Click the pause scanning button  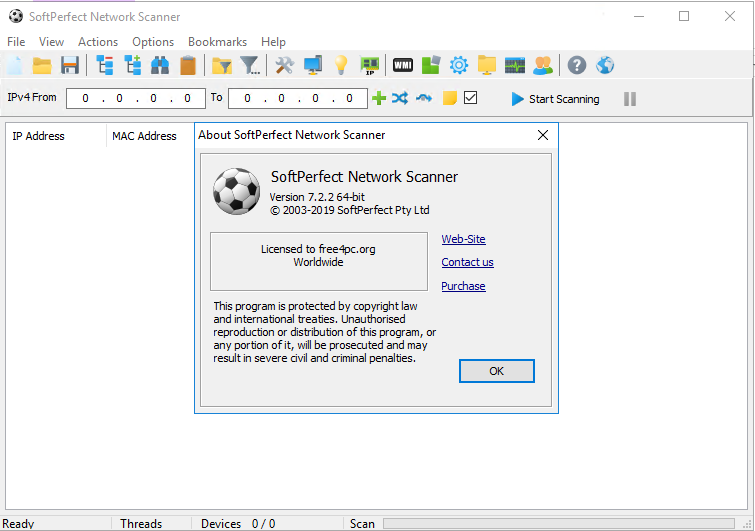click(x=630, y=99)
